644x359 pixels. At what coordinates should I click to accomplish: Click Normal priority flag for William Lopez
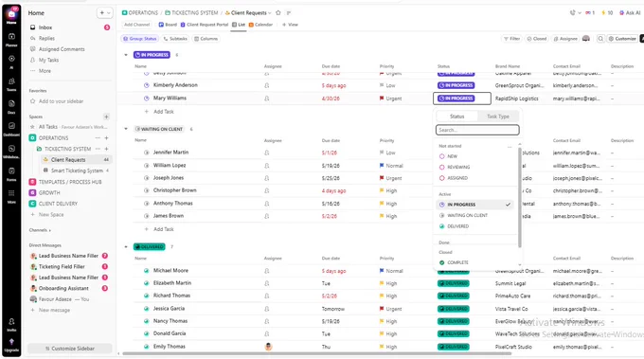click(382, 166)
